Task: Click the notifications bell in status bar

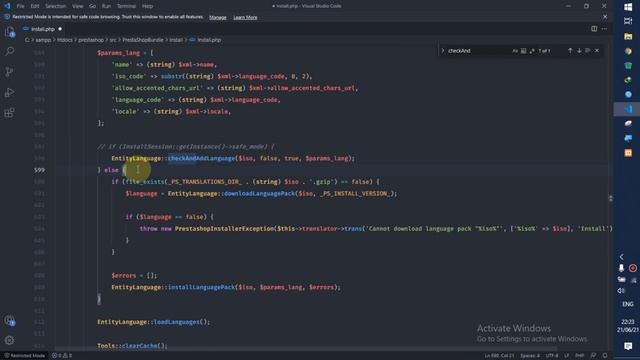Action: coord(605,356)
